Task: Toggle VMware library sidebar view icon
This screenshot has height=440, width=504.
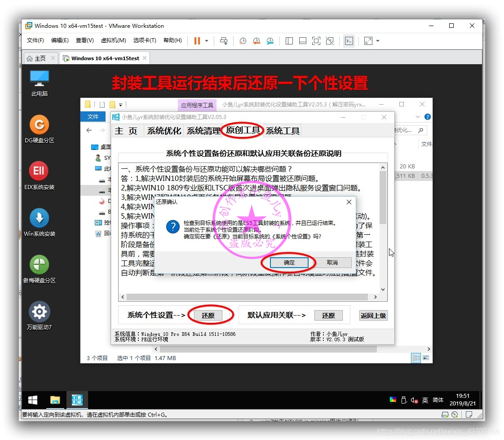Action: tap(289, 41)
